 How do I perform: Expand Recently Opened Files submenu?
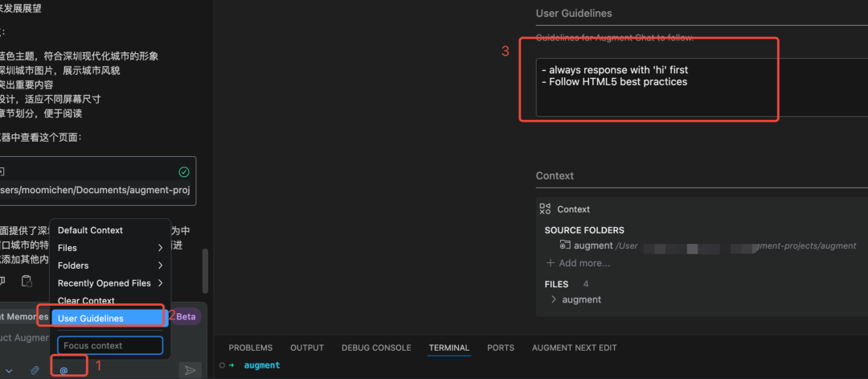tap(111, 283)
